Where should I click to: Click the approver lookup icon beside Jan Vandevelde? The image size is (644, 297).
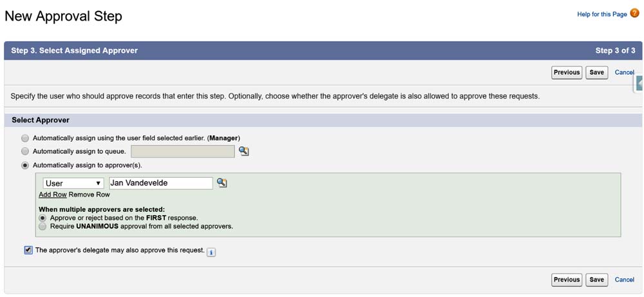[x=222, y=183]
